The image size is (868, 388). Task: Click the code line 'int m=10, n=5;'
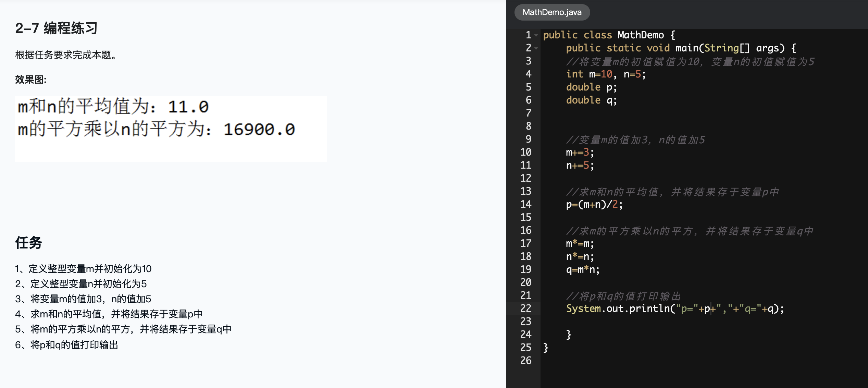click(606, 74)
